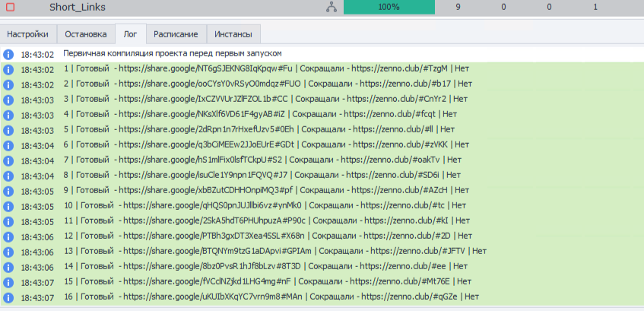Image resolution: width=644 pixels, height=311 pixels.
Task: Click the info icon on log row 6
Action: (8, 145)
